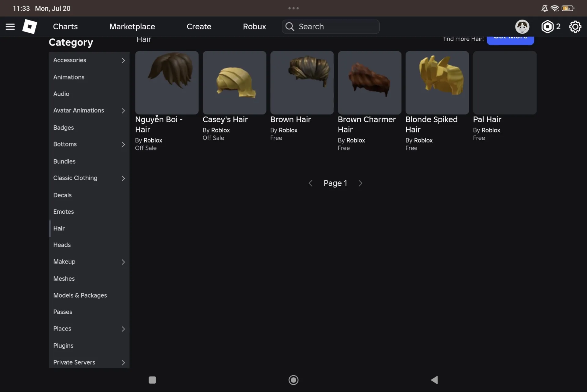
Task: Go to the next page arrow
Action: [360, 183]
